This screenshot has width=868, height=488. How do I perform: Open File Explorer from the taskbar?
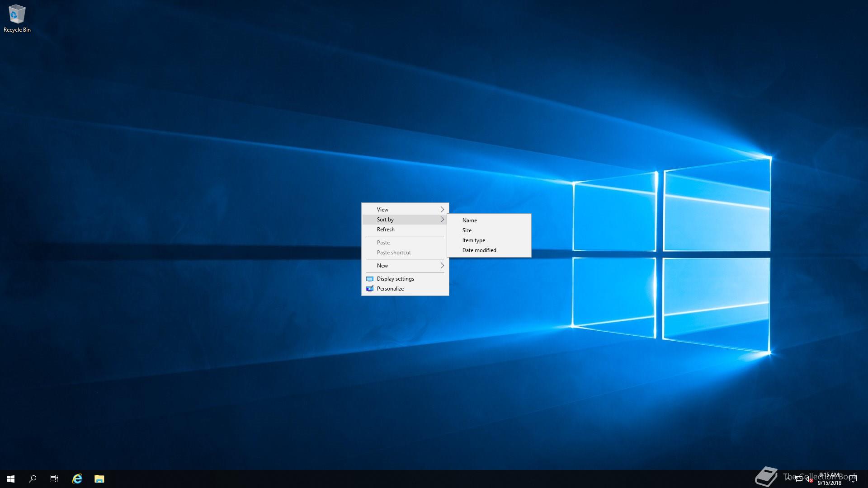[99, 479]
